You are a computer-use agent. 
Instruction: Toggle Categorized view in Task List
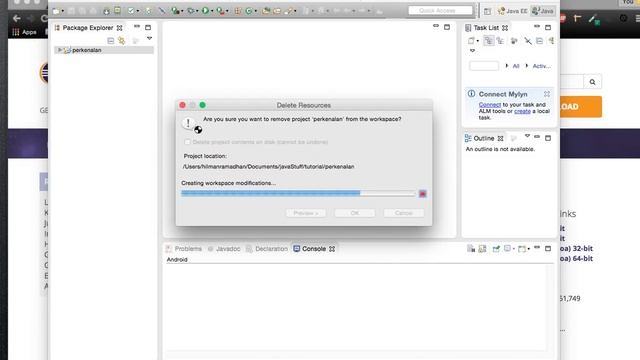pos(488,40)
